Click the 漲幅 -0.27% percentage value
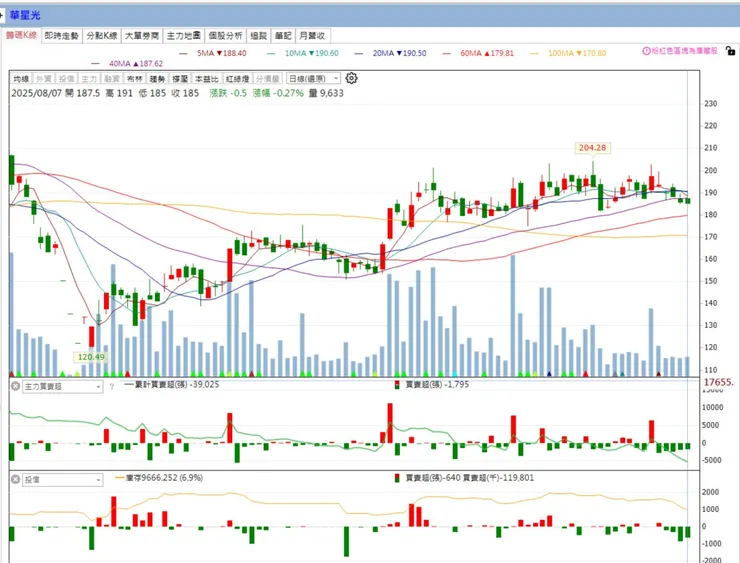This screenshot has height=563, width=740. pos(278,93)
